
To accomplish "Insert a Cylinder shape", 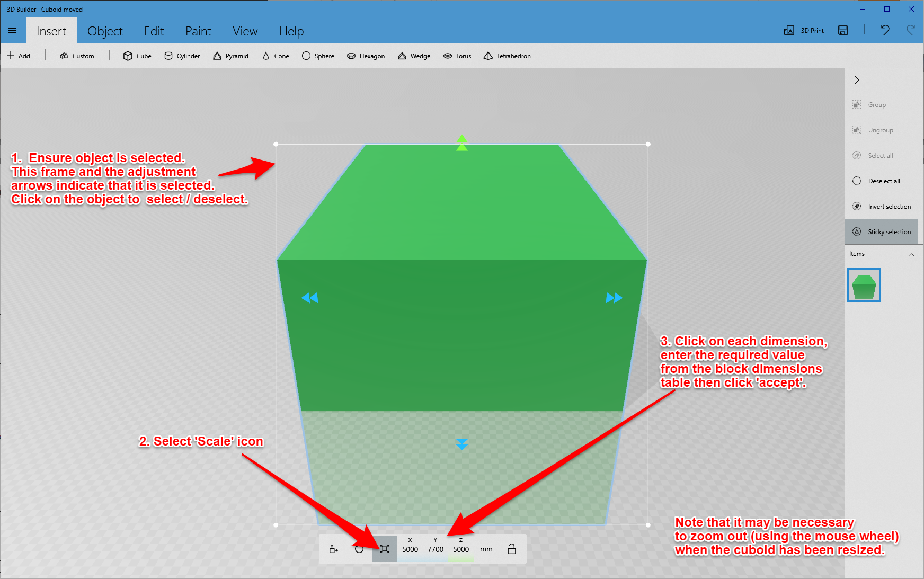I will (182, 56).
